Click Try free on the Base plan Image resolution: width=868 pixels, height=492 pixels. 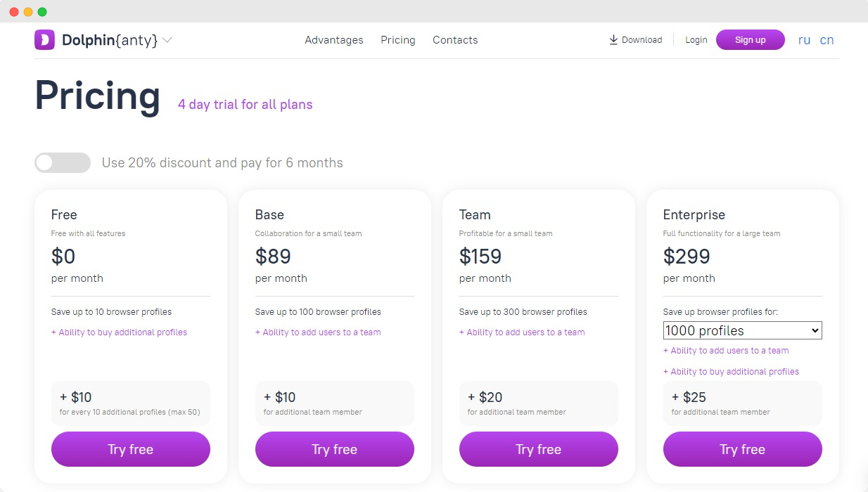pos(335,449)
